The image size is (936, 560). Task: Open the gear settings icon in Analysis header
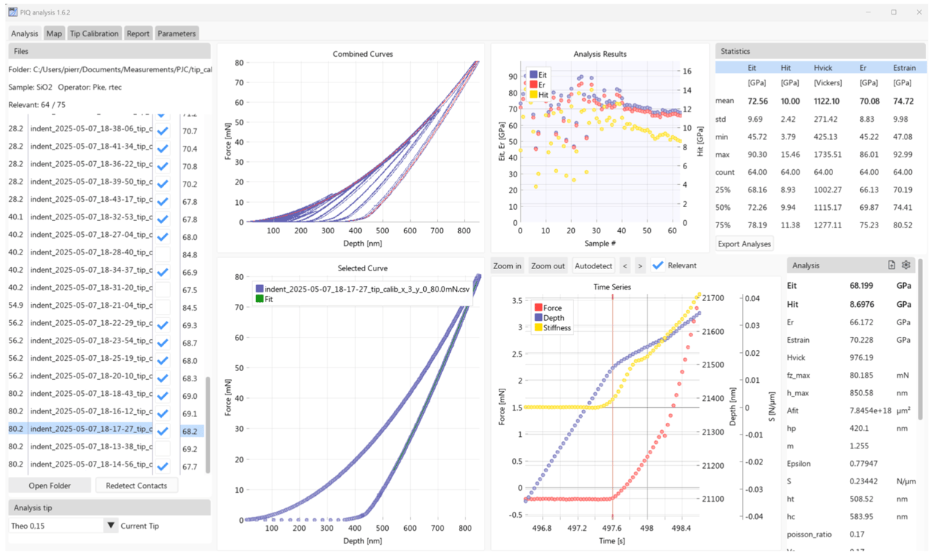906,265
